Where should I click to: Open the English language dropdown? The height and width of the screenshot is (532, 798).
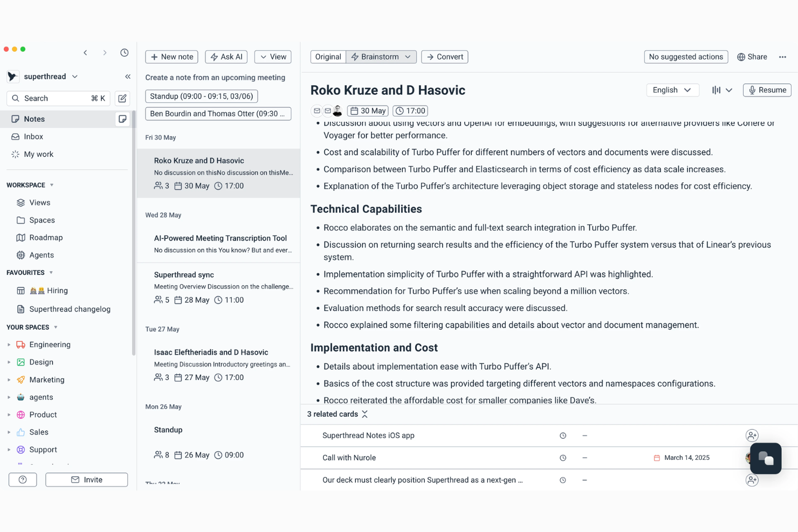[x=672, y=90]
